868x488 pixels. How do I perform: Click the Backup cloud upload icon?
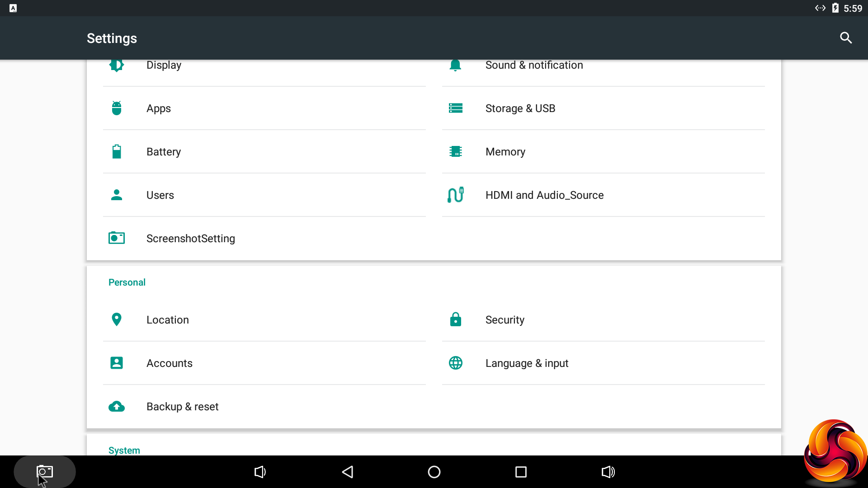pyautogui.click(x=117, y=407)
